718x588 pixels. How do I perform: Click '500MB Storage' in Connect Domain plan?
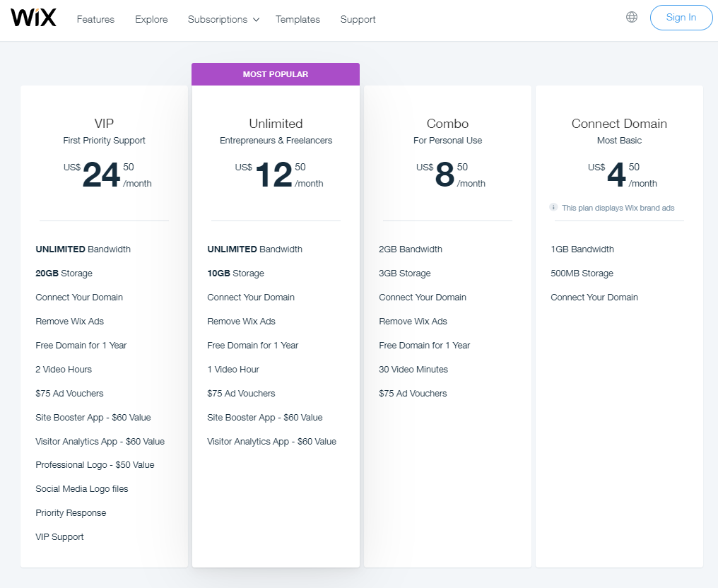click(x=582, y=274)
